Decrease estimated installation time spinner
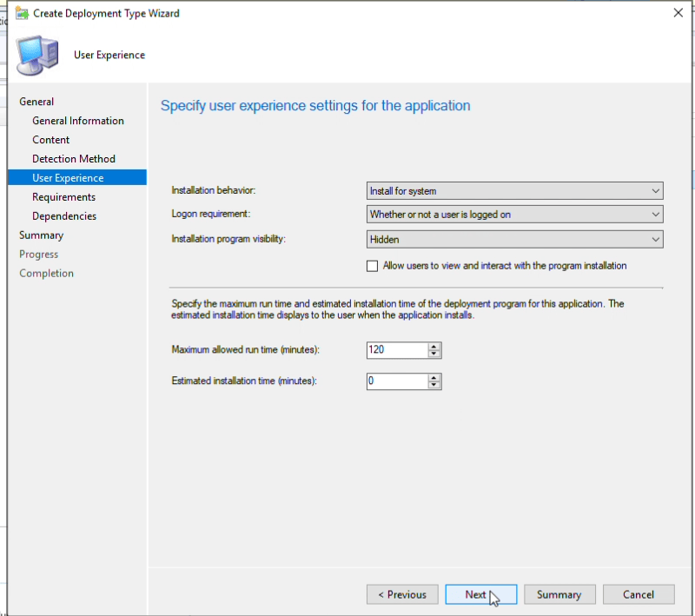695x616 pixels. [434, 385]
